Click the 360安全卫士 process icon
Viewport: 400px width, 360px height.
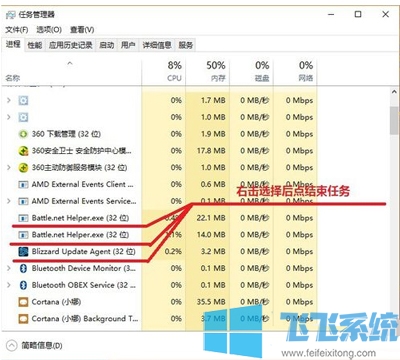23,151
